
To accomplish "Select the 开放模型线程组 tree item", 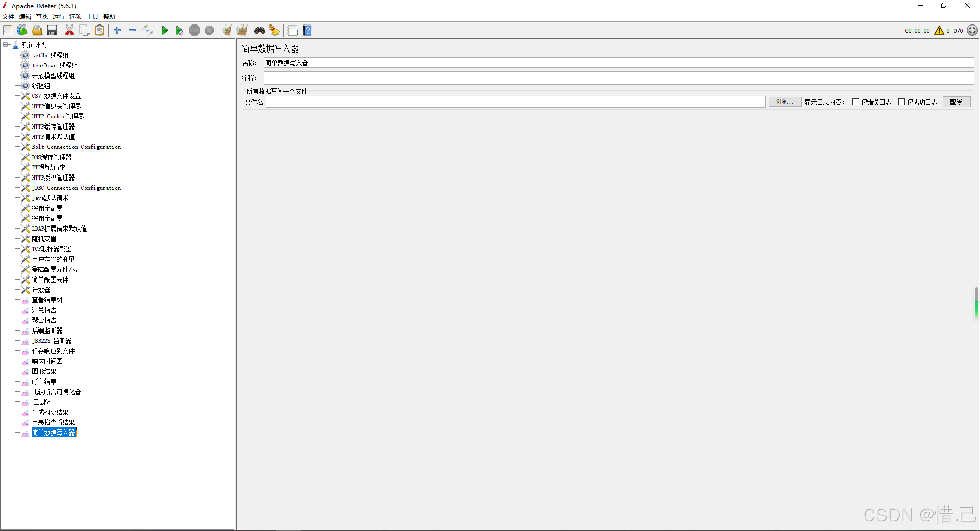I will (53, 75).
